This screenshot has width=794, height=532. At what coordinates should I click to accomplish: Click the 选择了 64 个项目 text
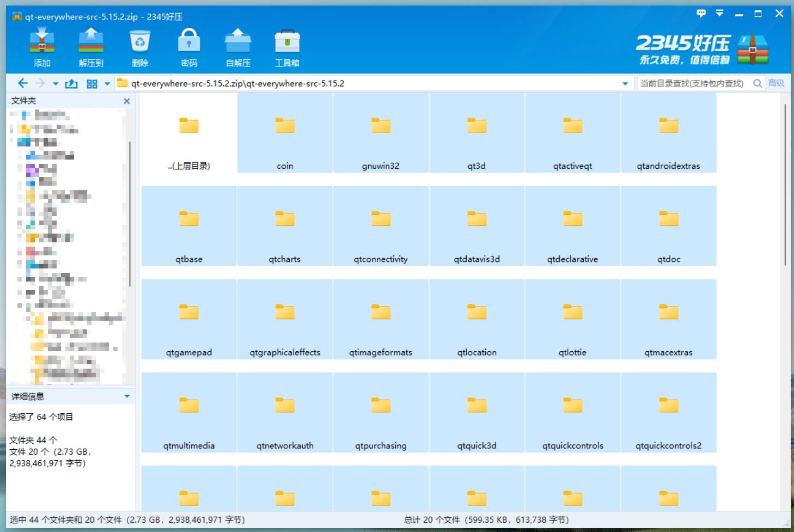pyautogui.click(x=41, y=417)
